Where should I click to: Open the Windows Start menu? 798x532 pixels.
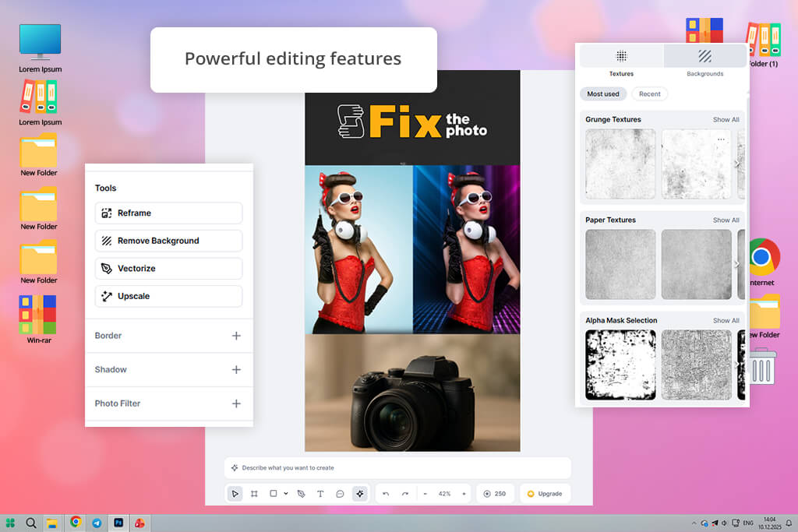click(9, 523)
